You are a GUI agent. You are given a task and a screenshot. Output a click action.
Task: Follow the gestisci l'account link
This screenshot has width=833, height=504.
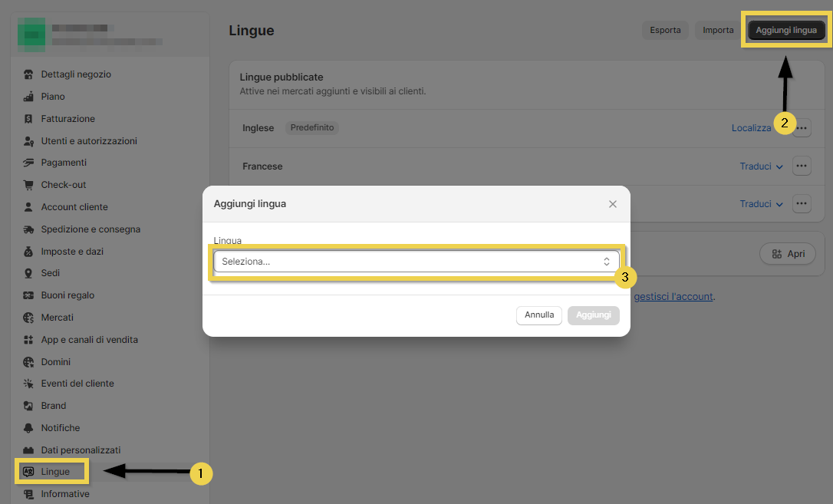674,297
